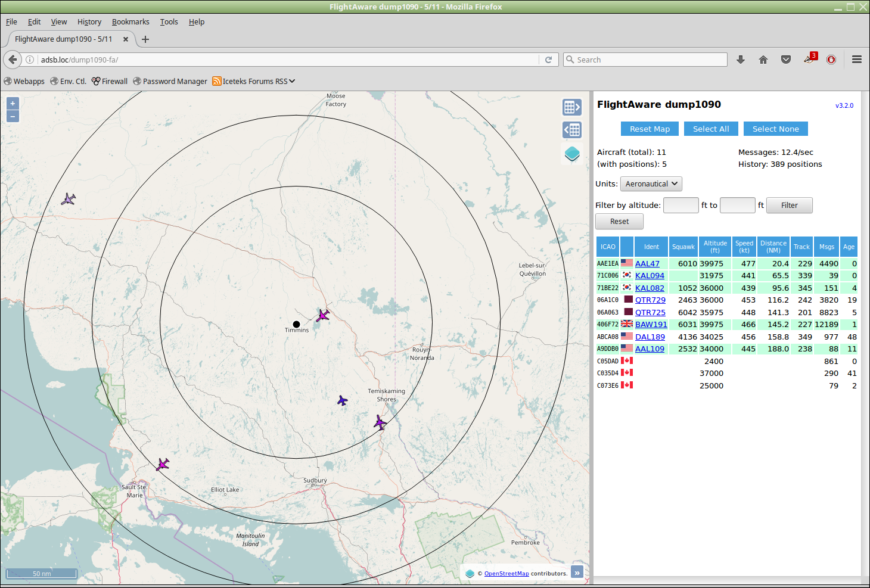
Task: Click the aircraft icon near Timmins
Action: click(x=323, y=315)
